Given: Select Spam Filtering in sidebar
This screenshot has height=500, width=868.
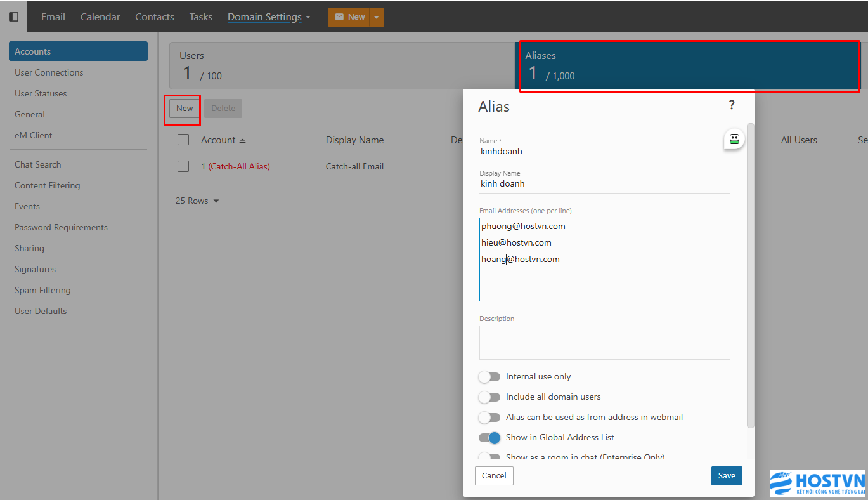Looking at the screenshot, I should 42,290.
